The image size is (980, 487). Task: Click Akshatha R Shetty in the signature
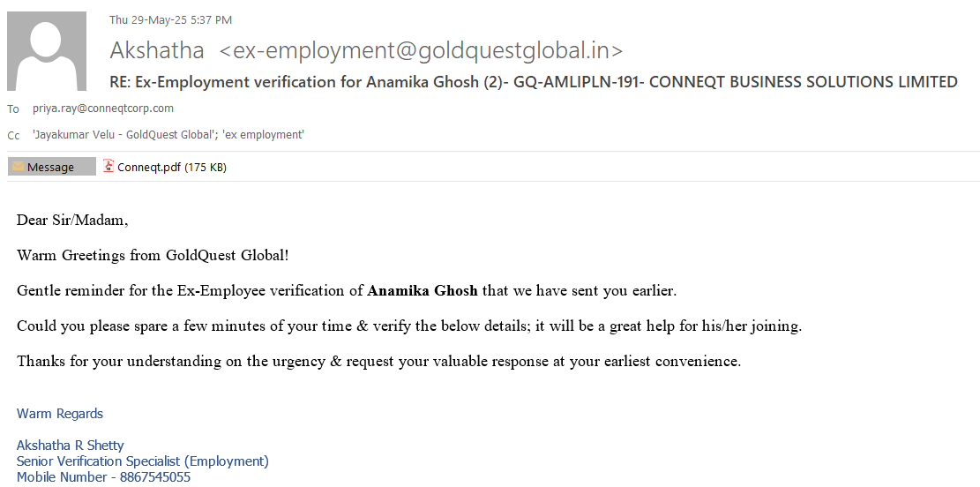coord(71,446)
